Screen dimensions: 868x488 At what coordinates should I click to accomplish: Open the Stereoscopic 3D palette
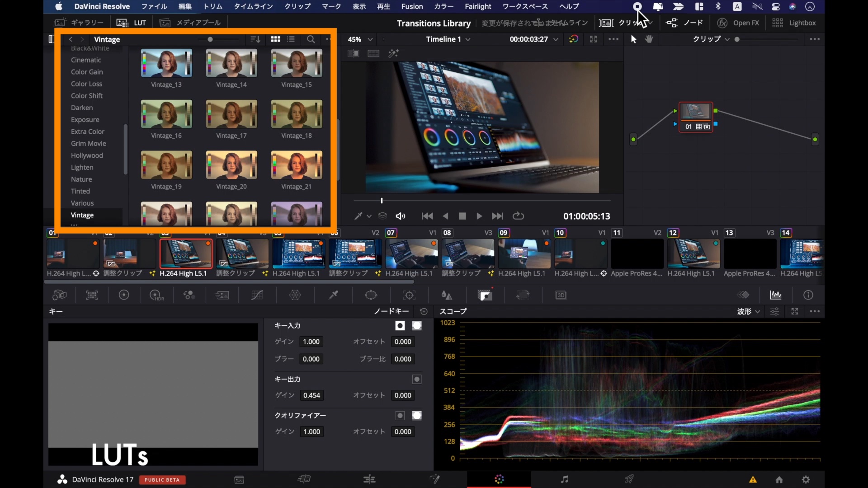pyautogui.click(x=560, y=295)
